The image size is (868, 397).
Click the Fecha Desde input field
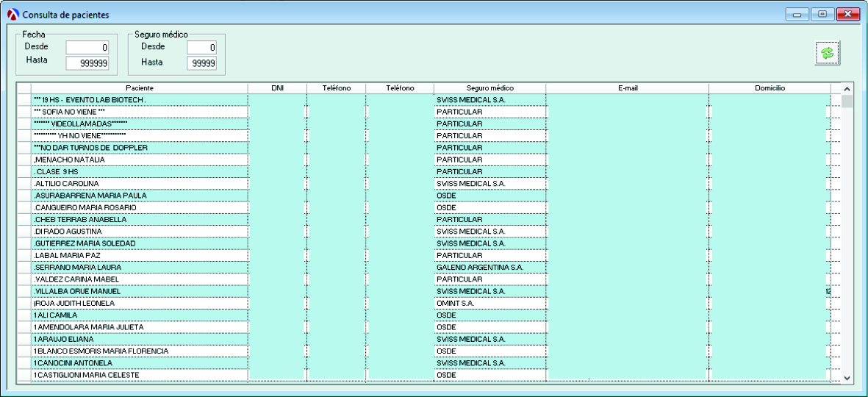coord(87,48)
